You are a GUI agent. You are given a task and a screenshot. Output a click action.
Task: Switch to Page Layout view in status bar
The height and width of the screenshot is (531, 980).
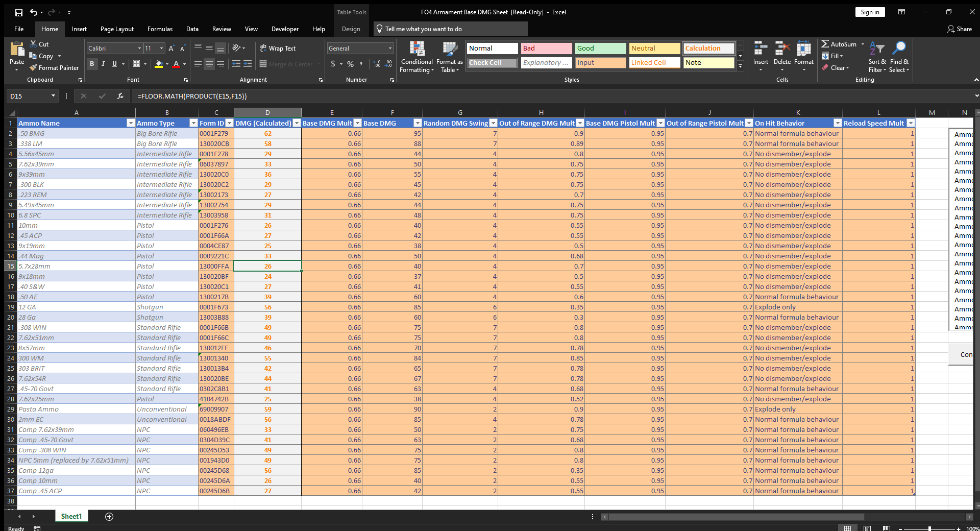click(867, 528)
